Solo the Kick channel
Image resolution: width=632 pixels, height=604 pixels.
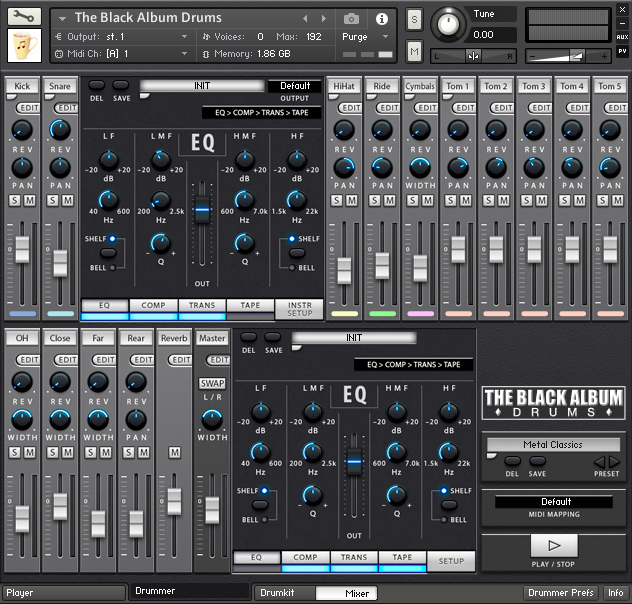[x=15, y=200]
